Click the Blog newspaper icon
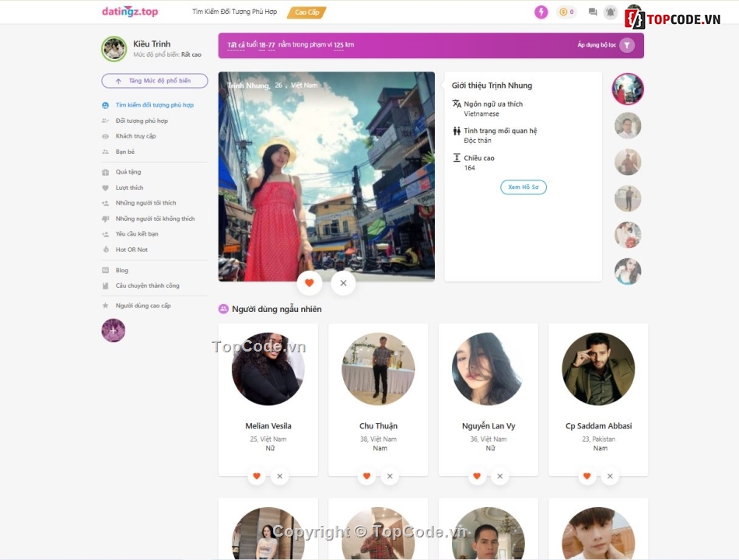739x560 pixels. [x=106, y=270]
